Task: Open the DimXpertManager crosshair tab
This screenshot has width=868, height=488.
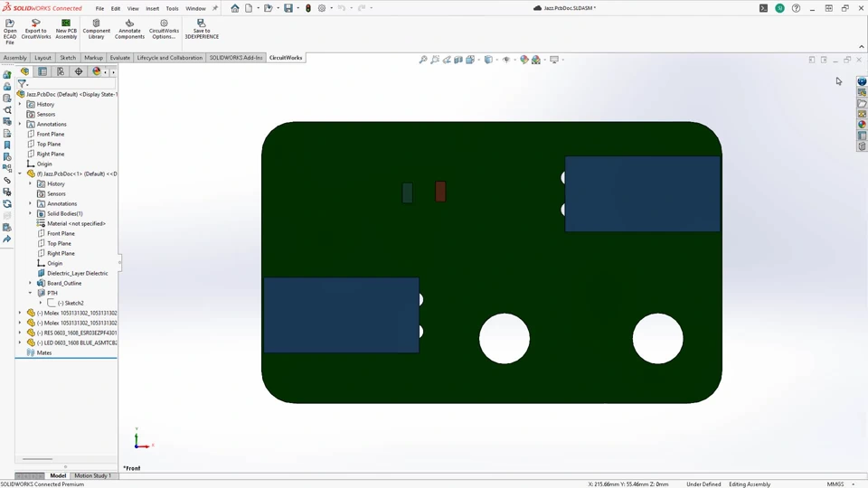Action: coord(79,71)
